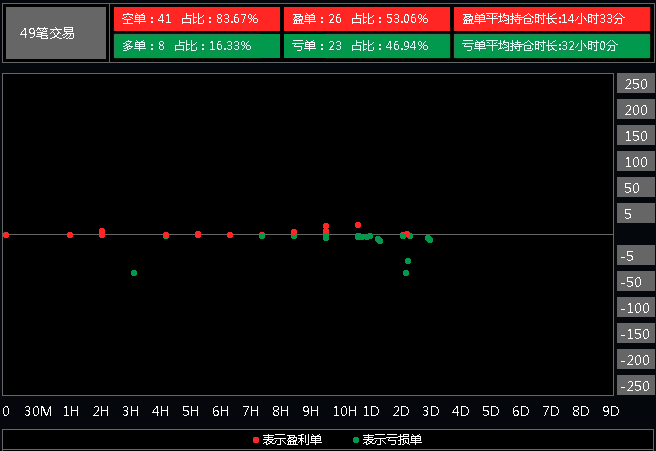Click the 8H time axis label
The image size is (656, 451).
[x=280, y=411]
